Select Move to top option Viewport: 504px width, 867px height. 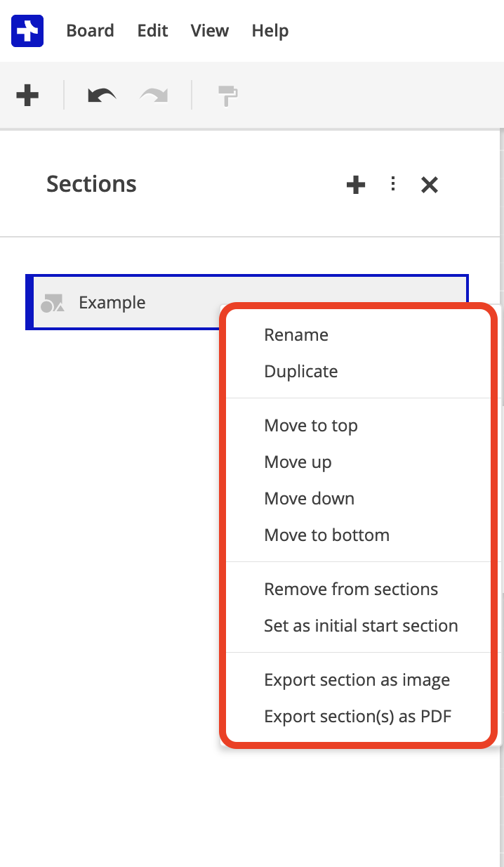(x=311, y=426)
